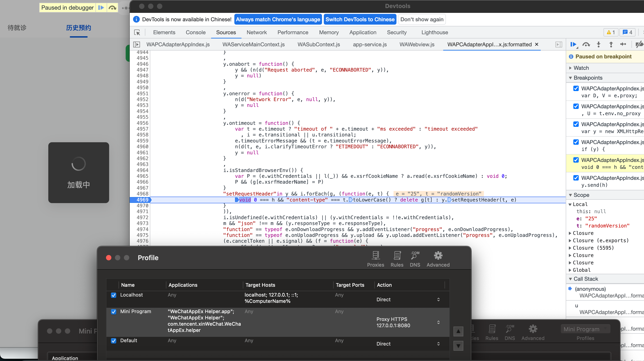Viewport: 644px width, 361px height.
Task: Uncheck the Mini Program proxy rule
Action: tap(114, 312)
